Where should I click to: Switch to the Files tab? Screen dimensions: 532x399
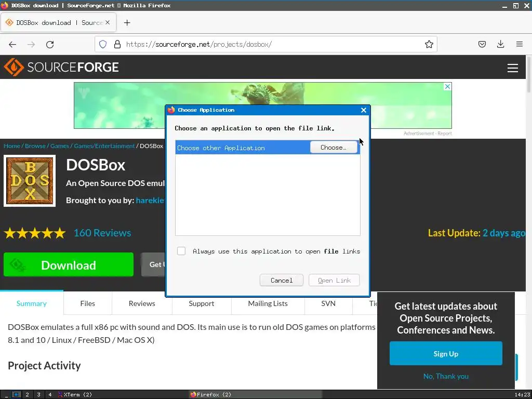click(x=87, y=303)
